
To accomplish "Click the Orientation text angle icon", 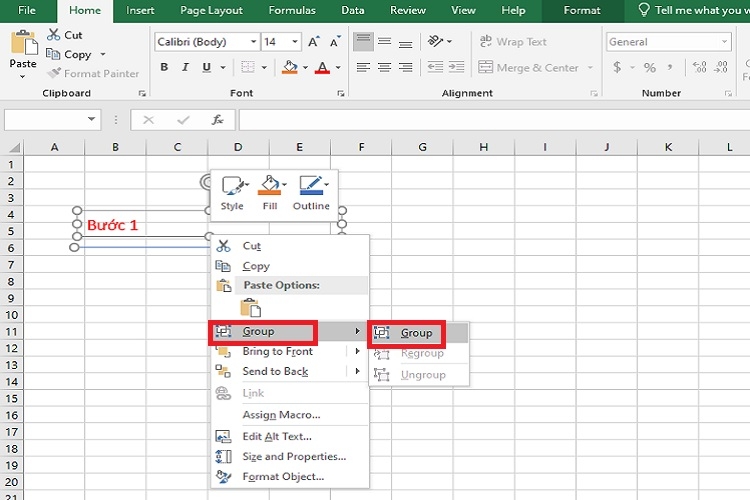I will point(436,41).
